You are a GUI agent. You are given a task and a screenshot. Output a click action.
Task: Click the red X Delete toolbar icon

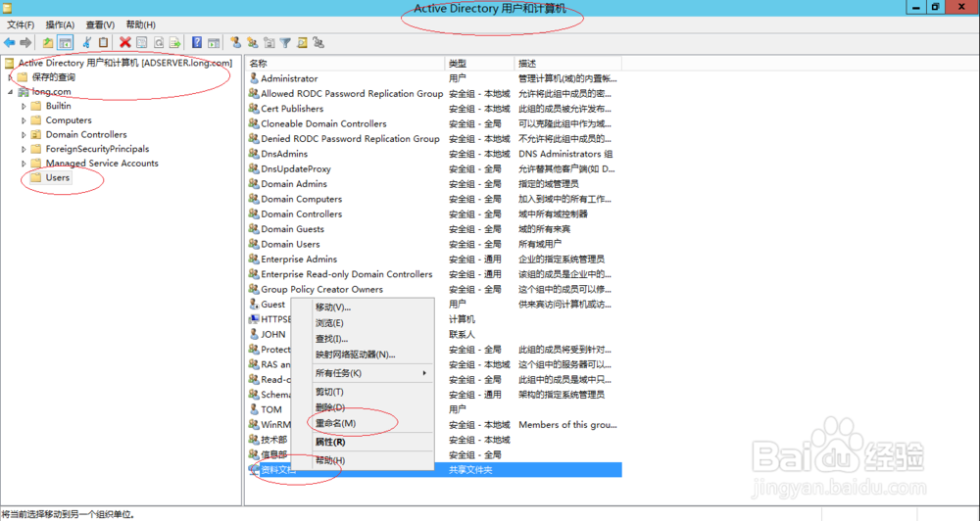point(125,42)
